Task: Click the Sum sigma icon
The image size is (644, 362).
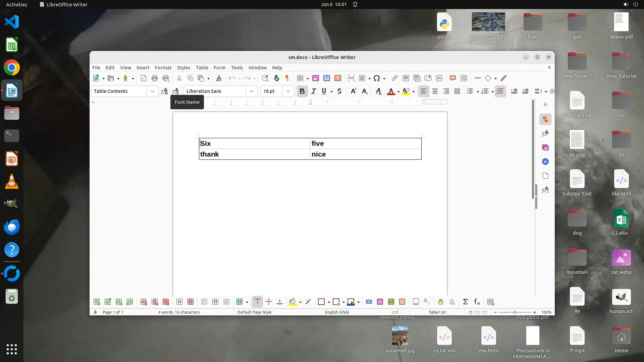Action: (465, 302)
